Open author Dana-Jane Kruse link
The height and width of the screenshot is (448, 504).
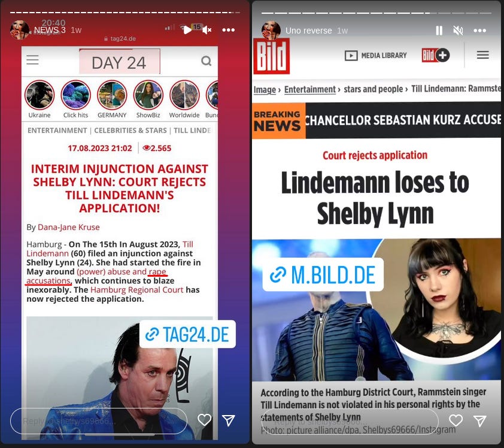[68, 227]
